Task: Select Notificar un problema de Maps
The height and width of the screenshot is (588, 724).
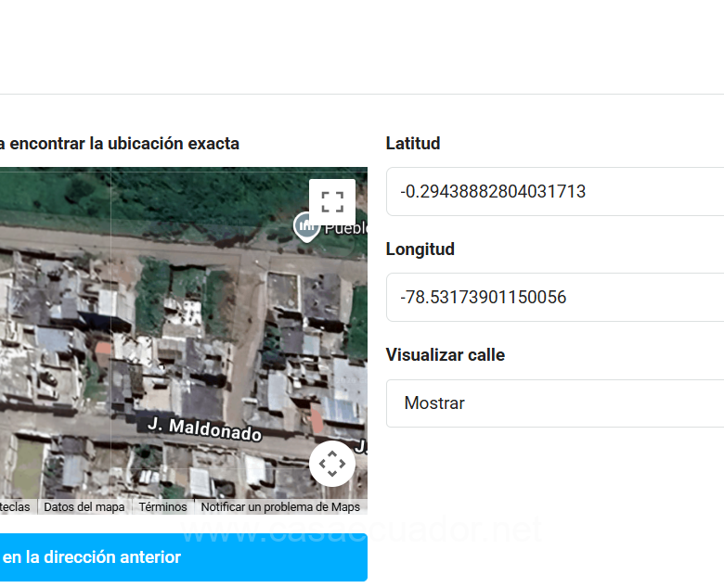Action: (280, 507)
